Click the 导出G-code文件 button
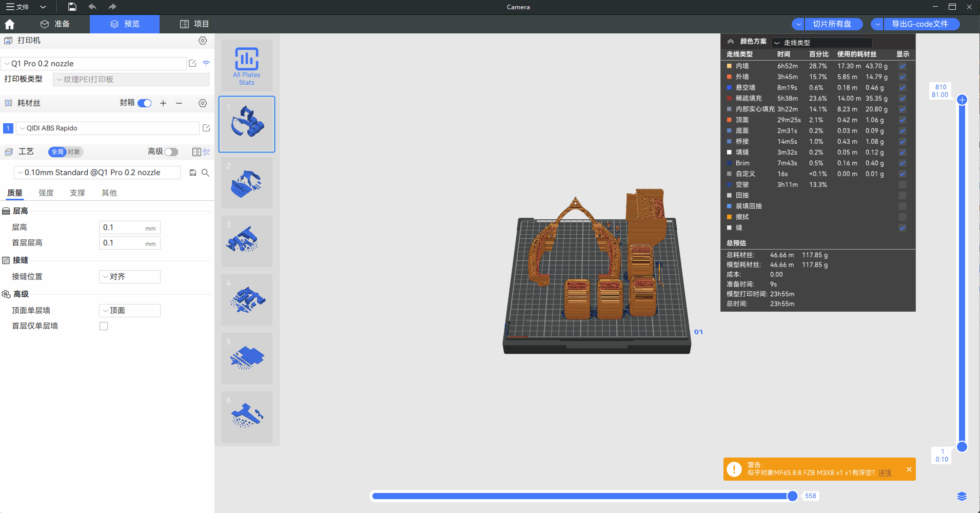This screenshot has height=513, width=980. coord(920,24)
